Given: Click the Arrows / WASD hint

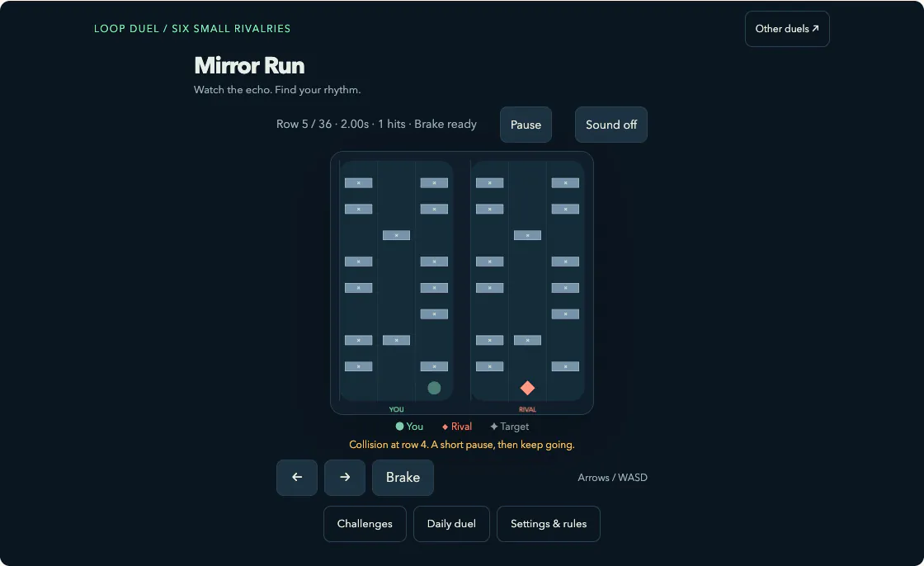Looking at the screenshot, I should (612, 478).
